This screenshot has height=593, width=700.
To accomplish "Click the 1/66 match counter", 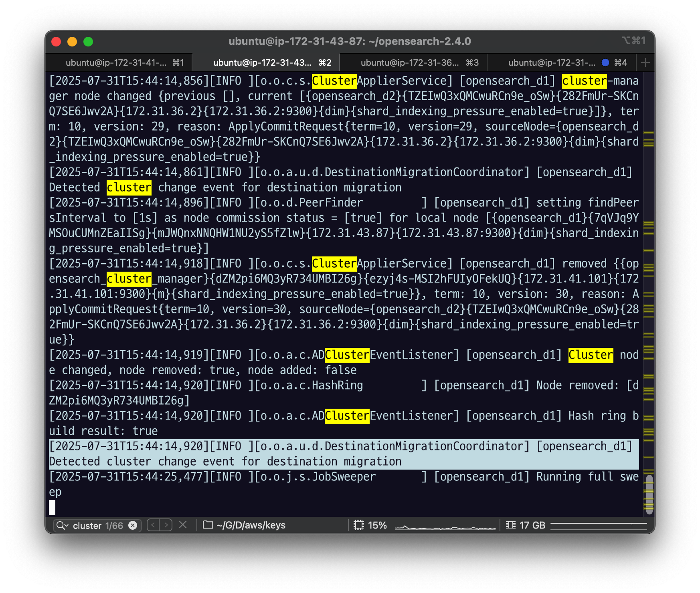I will pyautogui.click(x=114, y=525).
